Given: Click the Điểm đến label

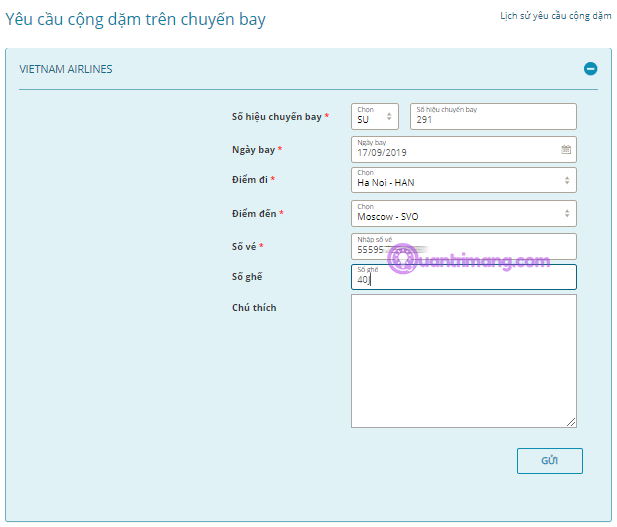Looking at the screenshot, I should pos(258,214).
